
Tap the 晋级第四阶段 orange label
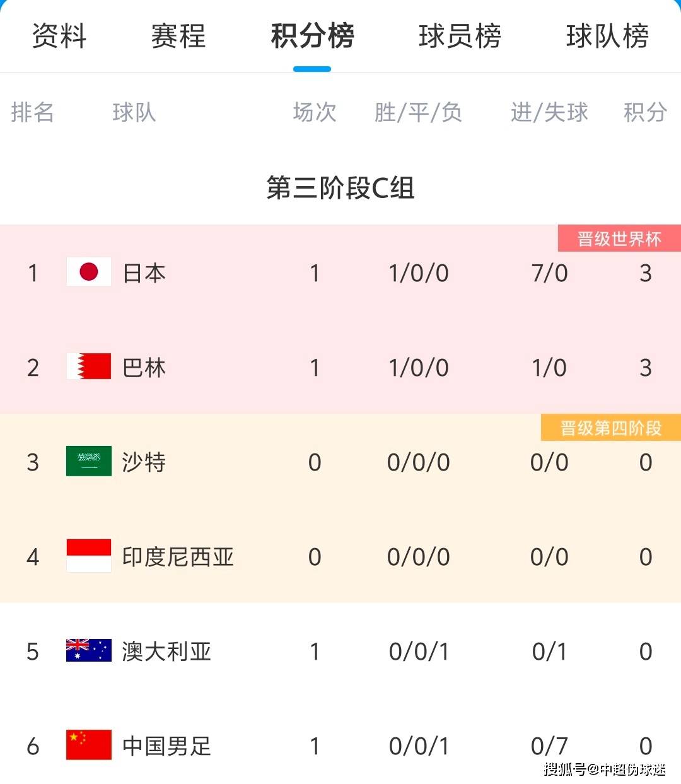pyautogui.click(x=611, y=428)
